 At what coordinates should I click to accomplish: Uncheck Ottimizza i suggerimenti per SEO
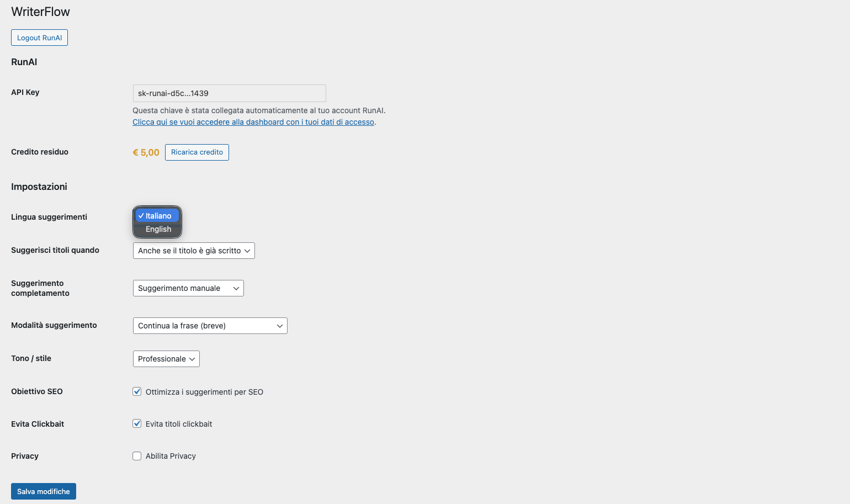click(137, 392)
